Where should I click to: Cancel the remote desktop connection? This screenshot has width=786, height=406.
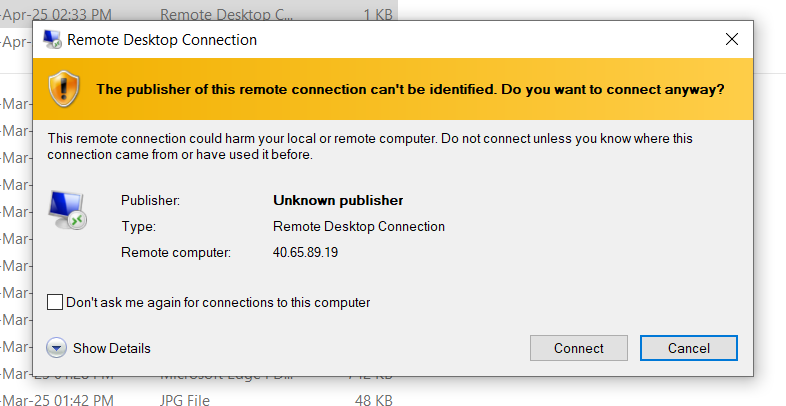pyautogui.click(x=688, y=348)
